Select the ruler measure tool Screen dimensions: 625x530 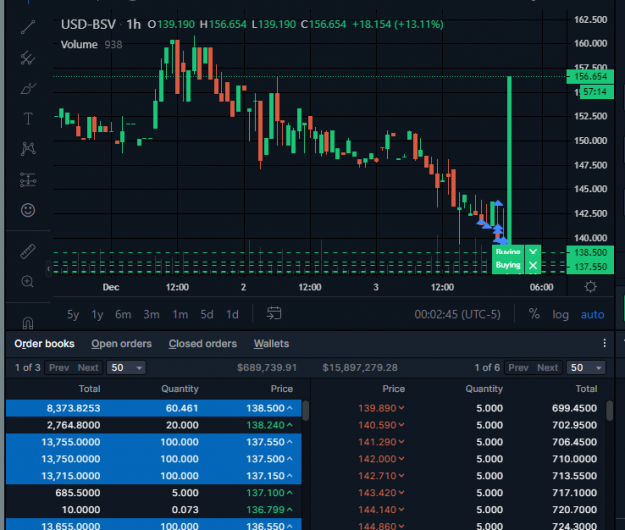click(28, 251)
